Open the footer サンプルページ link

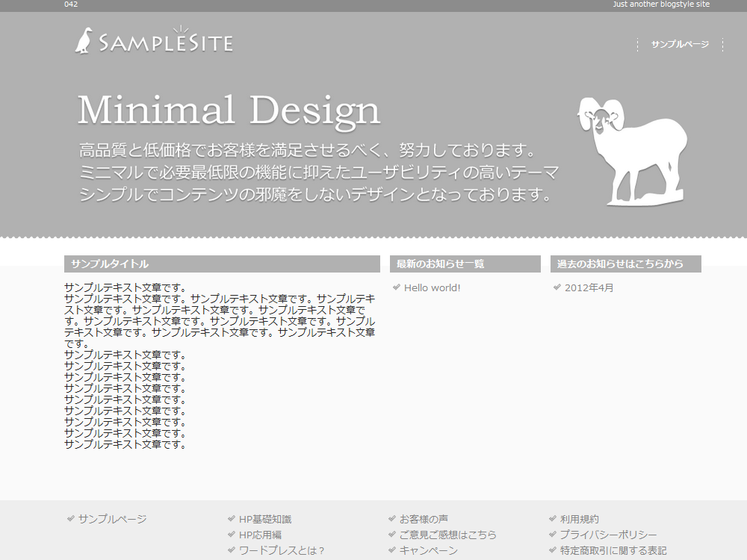coord(113,519)
